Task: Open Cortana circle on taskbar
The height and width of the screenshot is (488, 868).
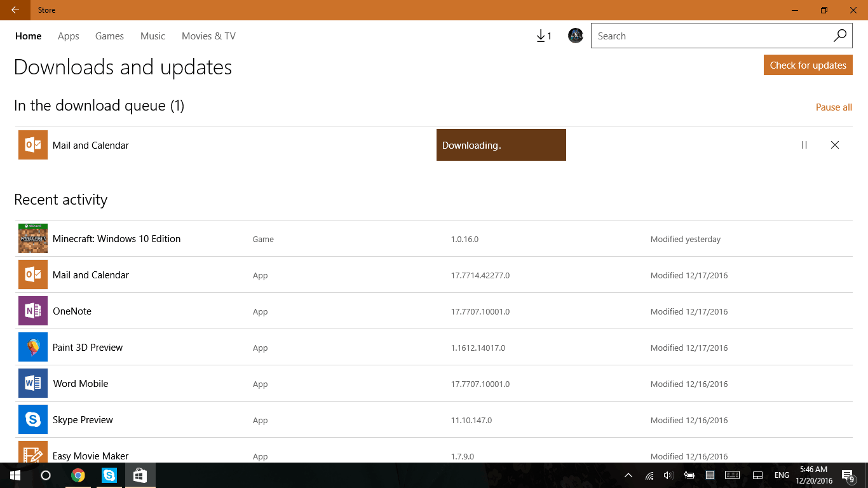Action: pos(46,475)
